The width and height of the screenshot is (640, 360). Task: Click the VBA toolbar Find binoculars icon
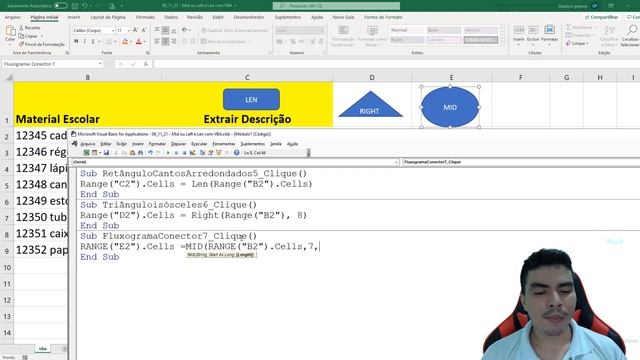pos(140,153)
